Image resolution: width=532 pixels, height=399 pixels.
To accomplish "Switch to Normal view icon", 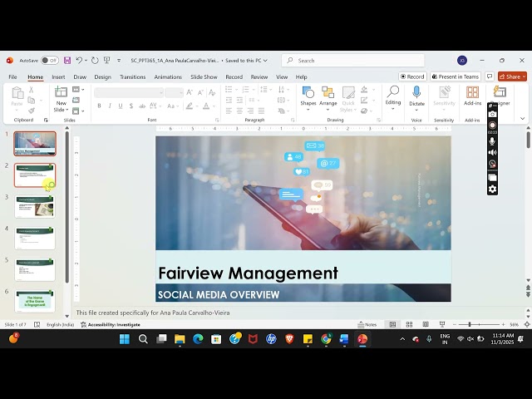I will (392, 325).
